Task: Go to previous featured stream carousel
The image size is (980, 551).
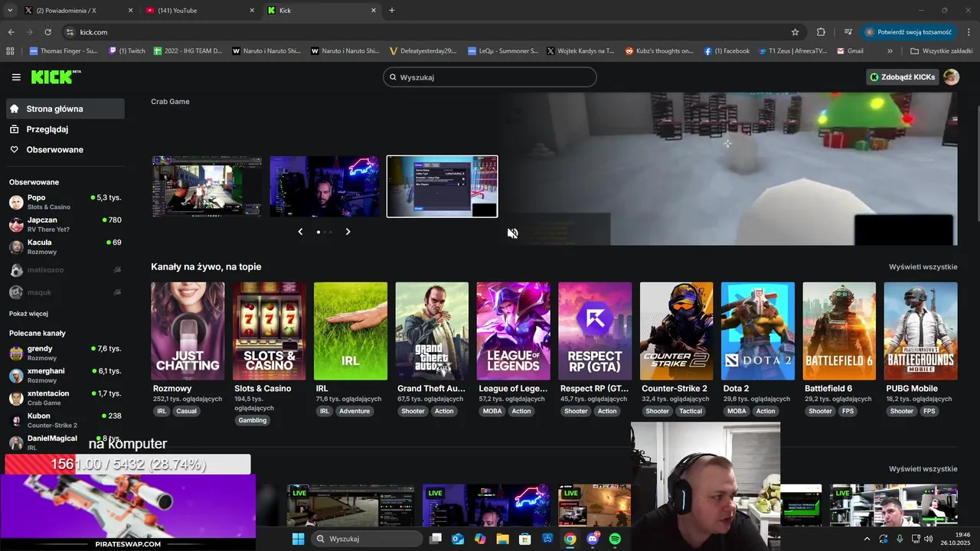Action: (x=300, y=231)
